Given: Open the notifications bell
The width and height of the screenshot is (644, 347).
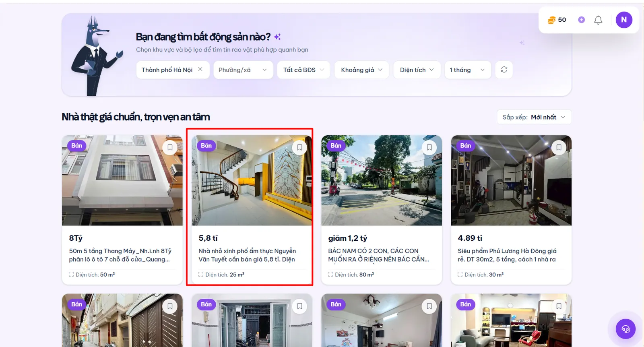Looking at the screenshot, I should [599, 20].
